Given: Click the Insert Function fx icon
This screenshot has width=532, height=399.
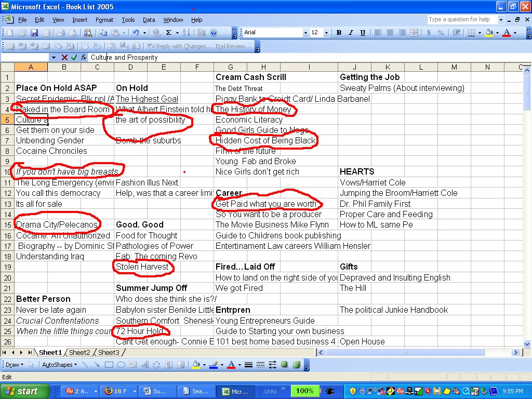Looking at the screenshot, I should pyautogui.click(x=84, y=57).
